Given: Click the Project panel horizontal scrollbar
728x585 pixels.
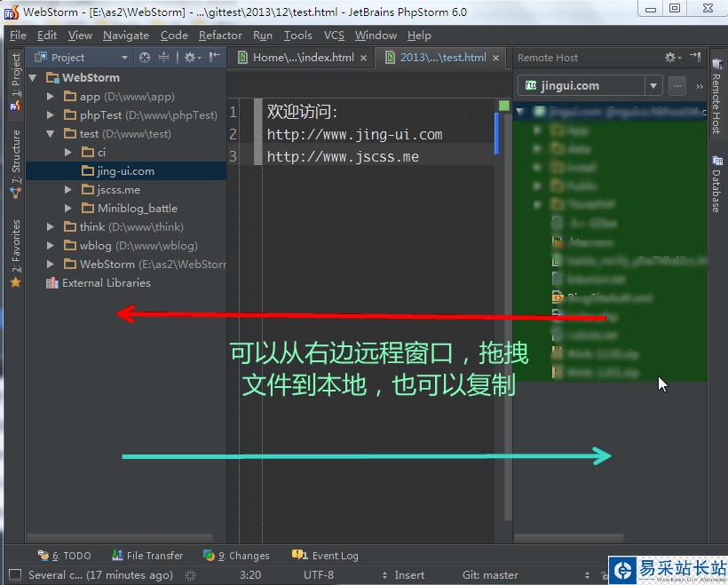Looking at the screenshot, I should (120, 538).
